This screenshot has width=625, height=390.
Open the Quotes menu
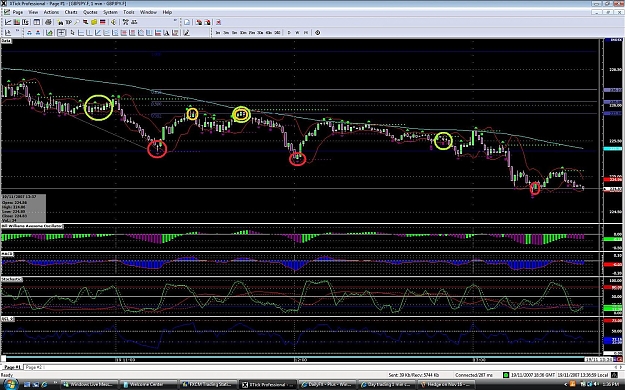[90, 12]
